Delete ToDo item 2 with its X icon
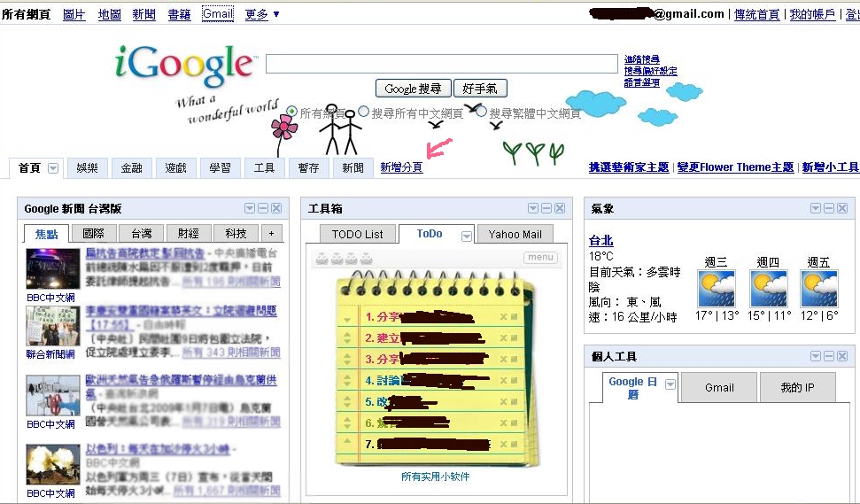This screenshot has width=860, height=504. (x=503, y=337)
